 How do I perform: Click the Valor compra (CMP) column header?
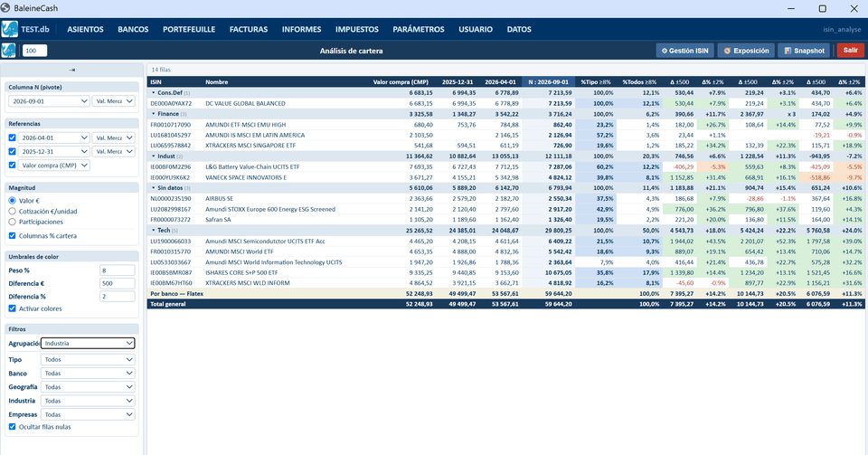click(x=401, y=82)
